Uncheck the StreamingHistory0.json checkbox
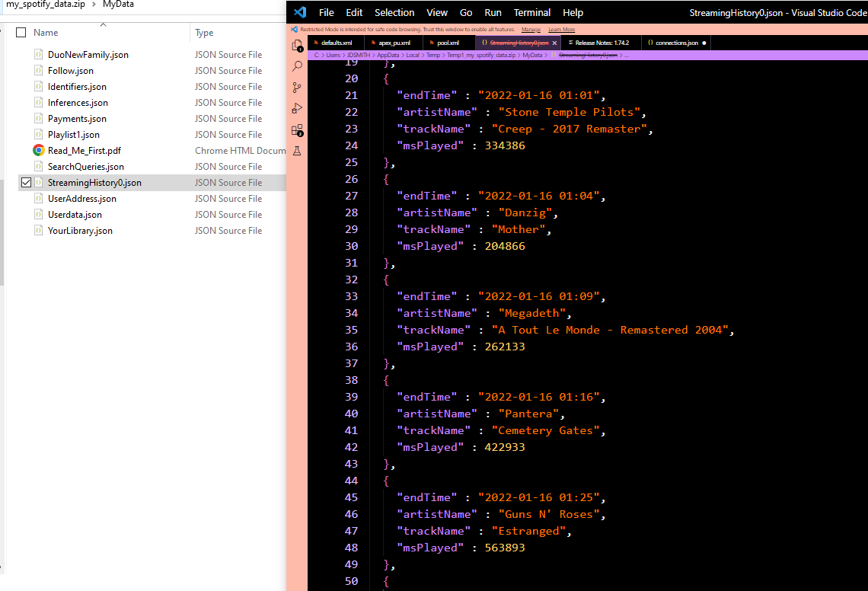The width and height of the screenshot is (868, 591). click(x=26, y=182)
